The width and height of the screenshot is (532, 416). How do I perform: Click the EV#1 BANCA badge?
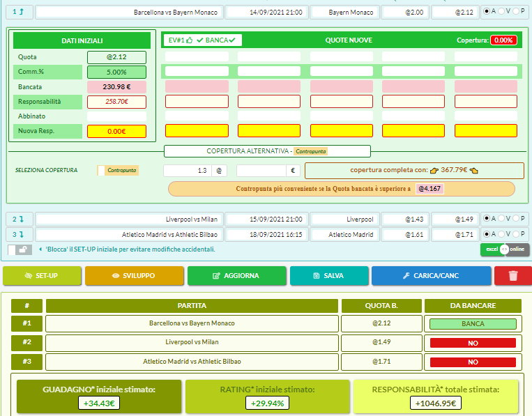click(x=203, y=40)
